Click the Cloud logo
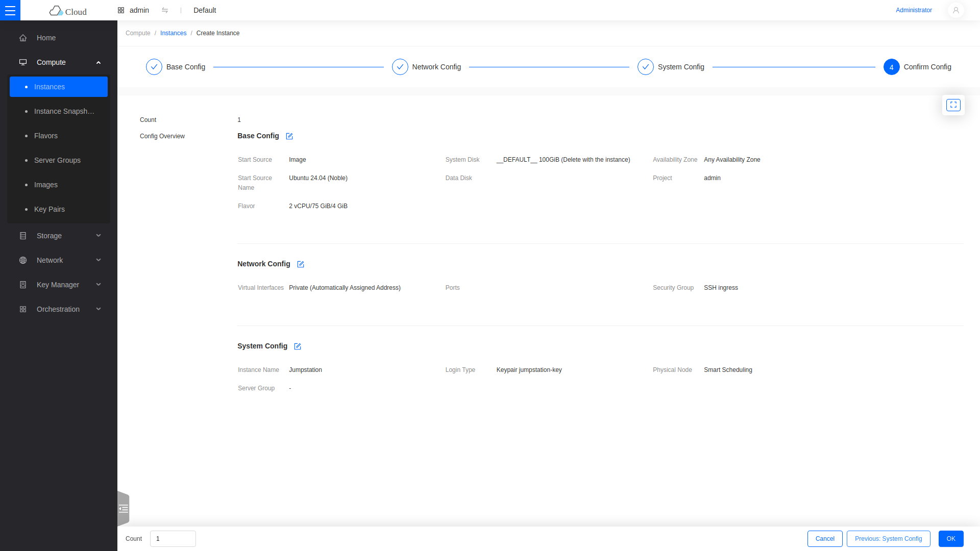This screenshot has height=551, width=980. click(x=68, y=11)
